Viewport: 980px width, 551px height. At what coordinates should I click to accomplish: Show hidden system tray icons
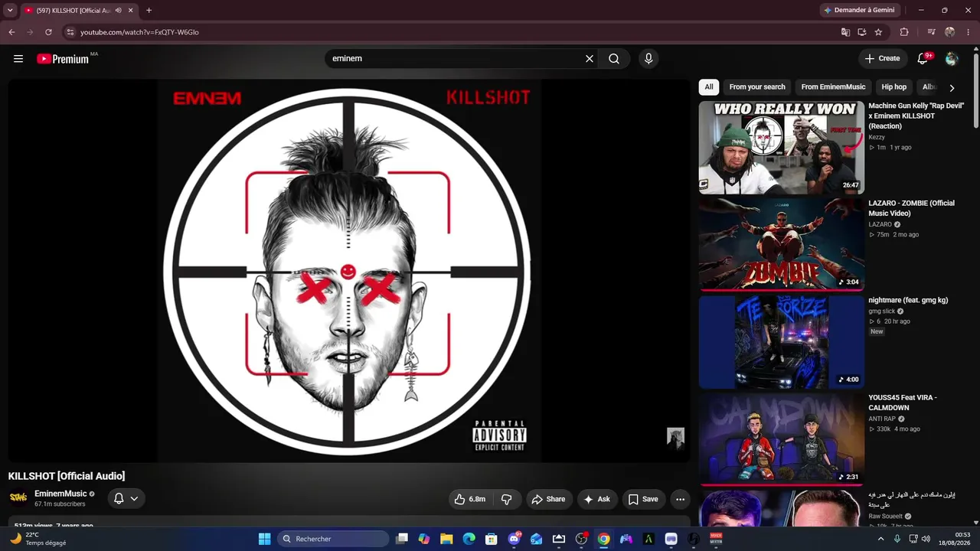880,539
